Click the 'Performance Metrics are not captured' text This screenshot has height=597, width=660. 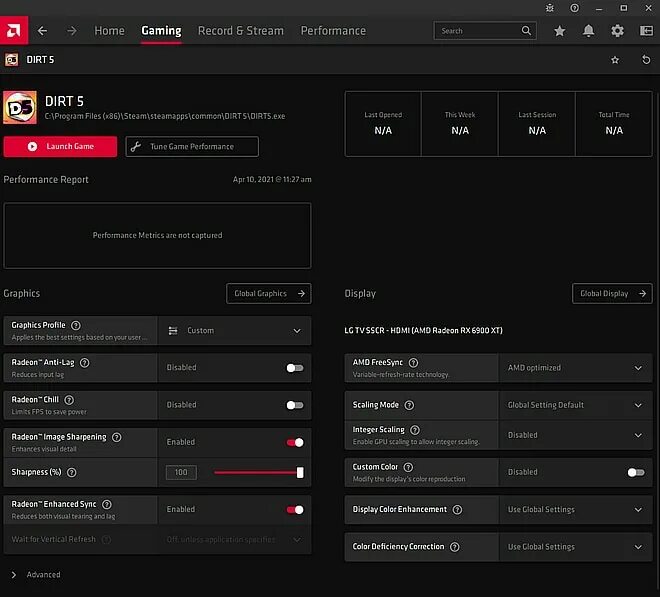pyautogui.click(x=157, y=235)
